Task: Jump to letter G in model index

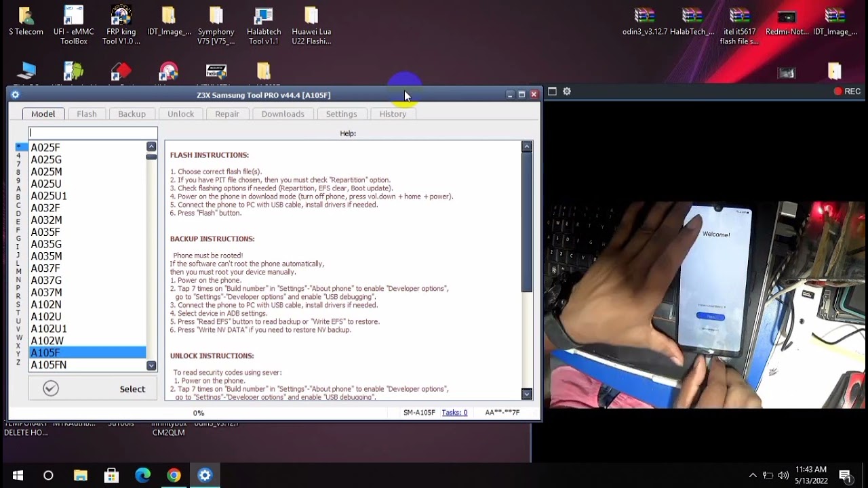Action: click(18, 239)
